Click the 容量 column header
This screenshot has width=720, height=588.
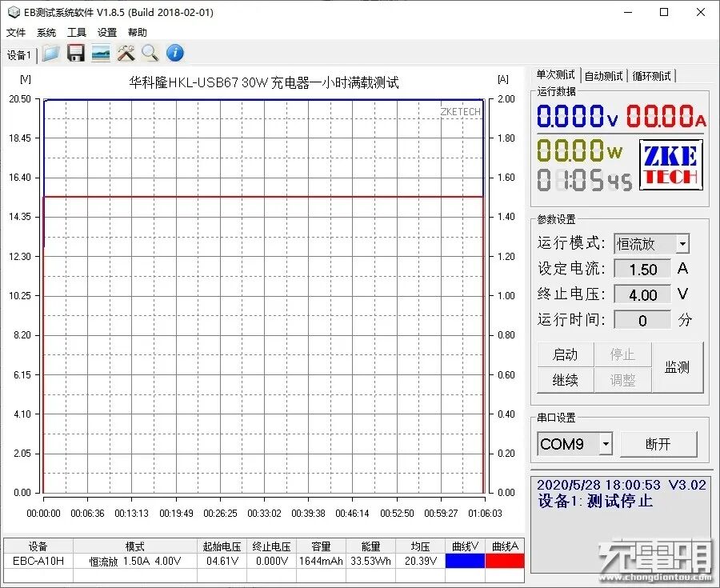point(321,546)
